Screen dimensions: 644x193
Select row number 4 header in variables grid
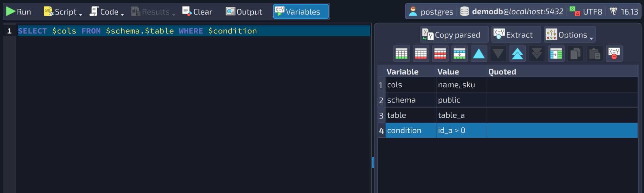pos(382,131)
